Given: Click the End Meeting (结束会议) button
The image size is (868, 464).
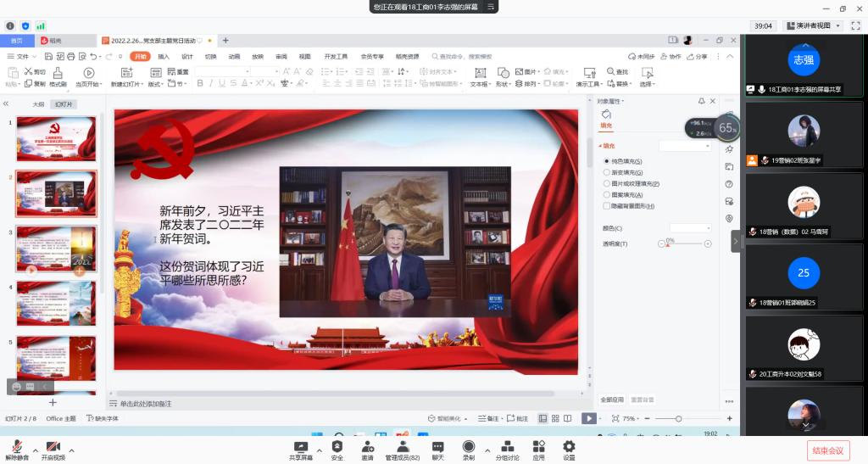Looking at the screenshot, I should [x=827, y=450].
